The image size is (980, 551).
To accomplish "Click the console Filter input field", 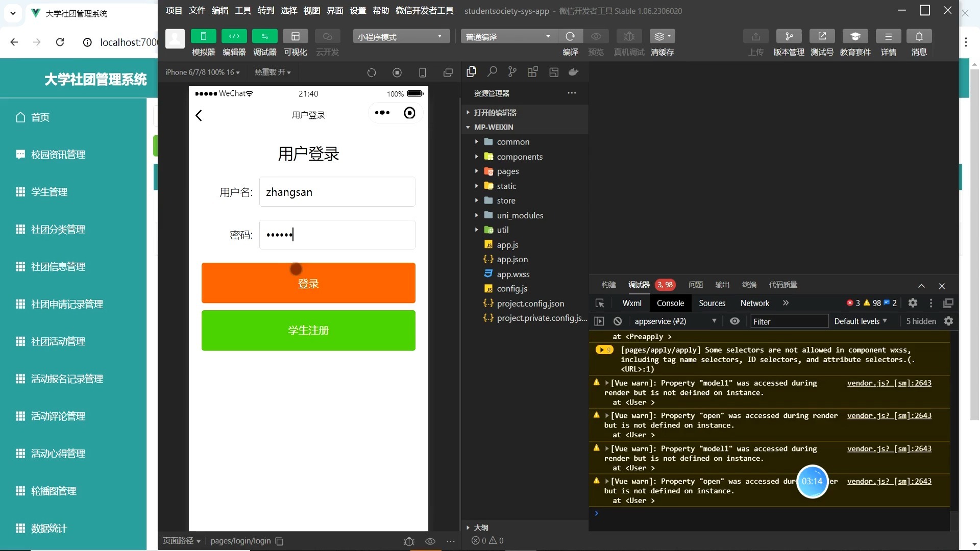I will (x=789, y=321).
